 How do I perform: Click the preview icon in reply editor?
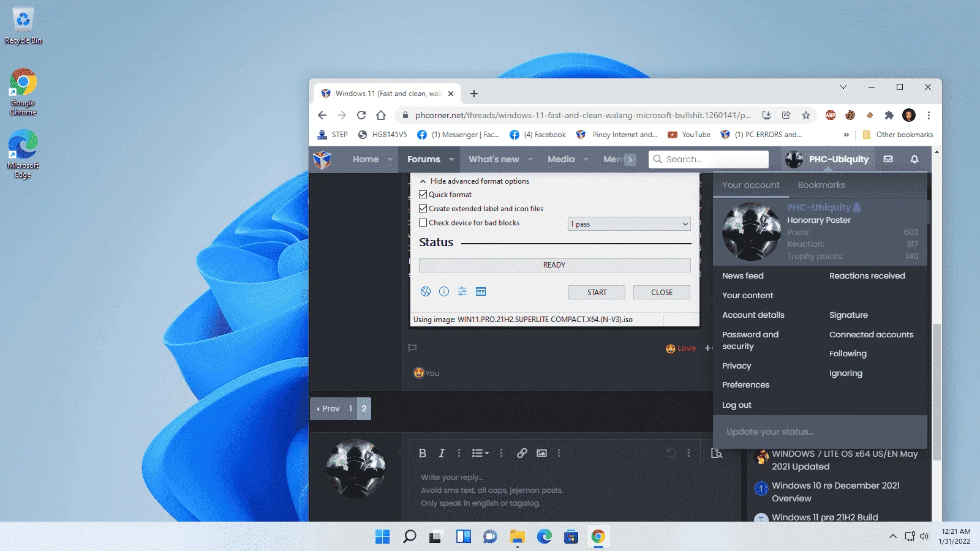[717, 453]
